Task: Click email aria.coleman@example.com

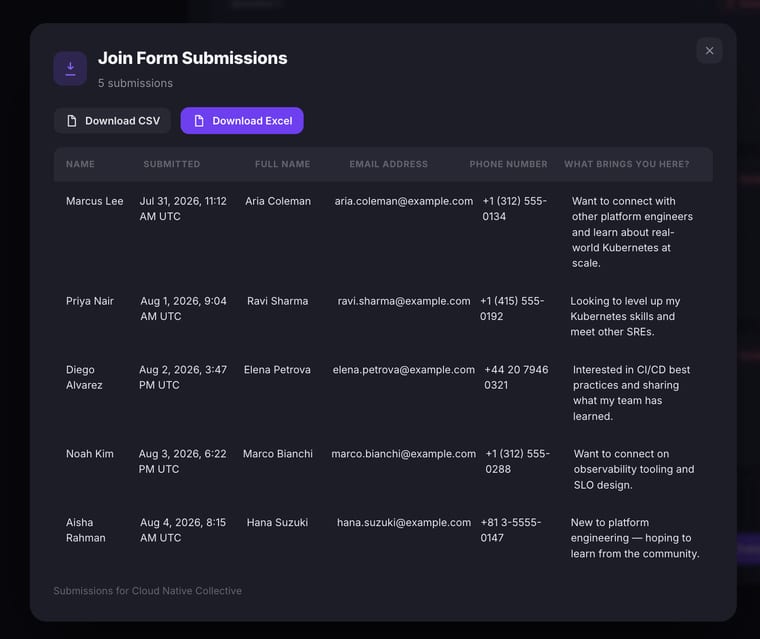Action: pyautogui.click(x=404, y=201)
